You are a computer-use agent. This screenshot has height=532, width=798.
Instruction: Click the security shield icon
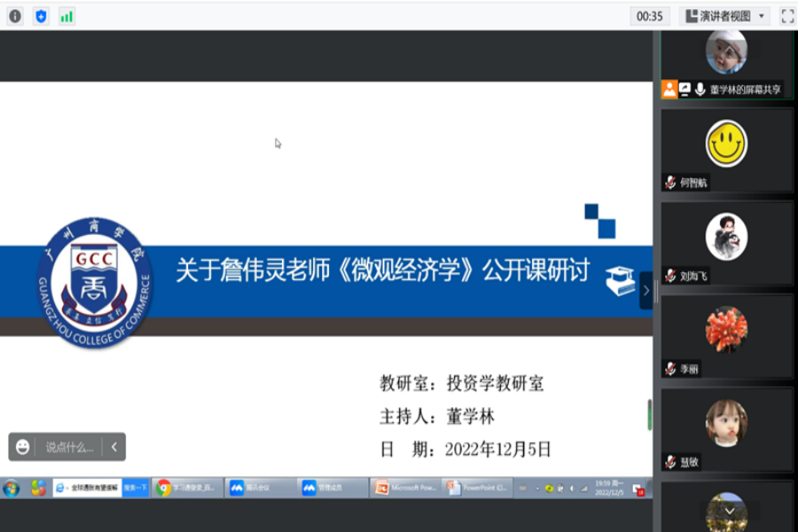[x=40, y=15]
